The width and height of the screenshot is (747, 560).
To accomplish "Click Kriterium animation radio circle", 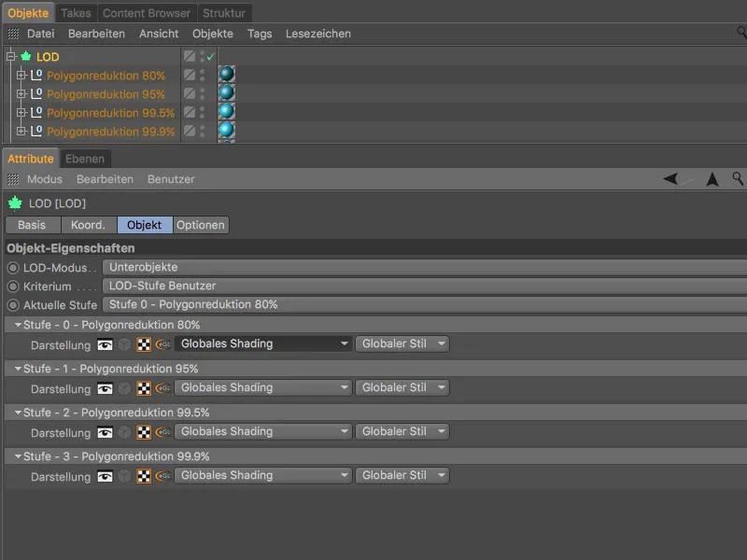I will coord(13,287).
